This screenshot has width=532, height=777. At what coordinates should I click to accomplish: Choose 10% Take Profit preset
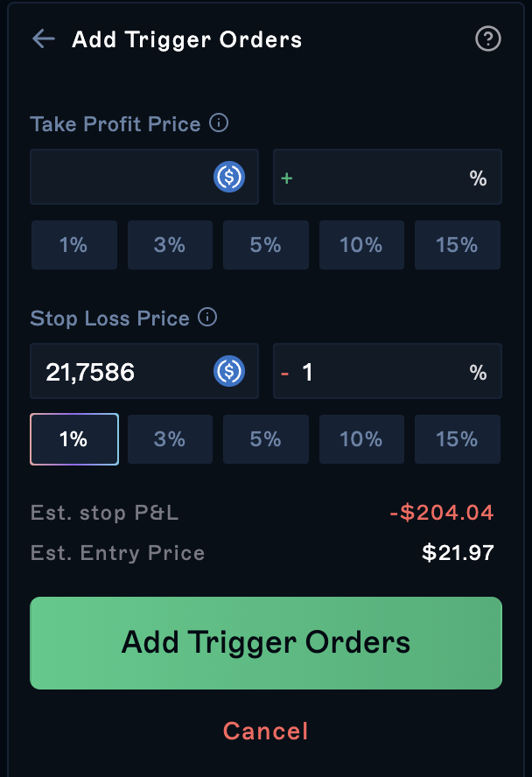pyautogui.click(x=361, y=245)
